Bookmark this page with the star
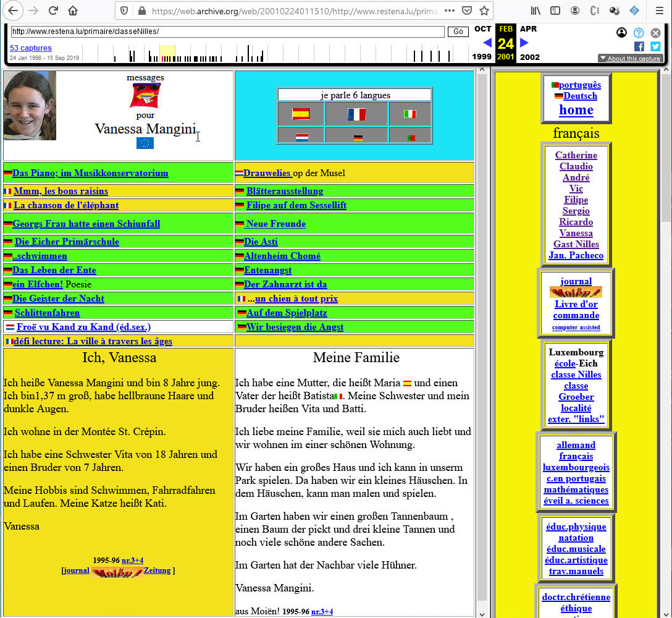Viewport: 672px width, 618px height. [484, 11]
